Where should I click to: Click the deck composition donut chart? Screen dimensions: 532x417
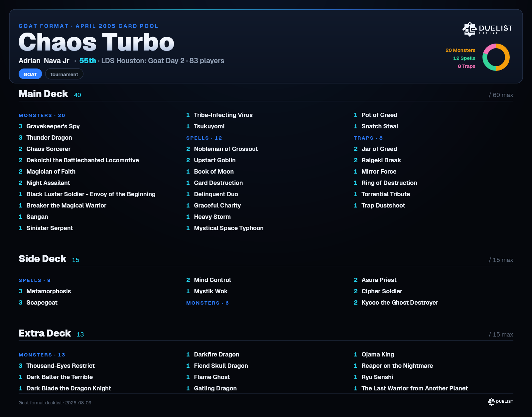496,57
